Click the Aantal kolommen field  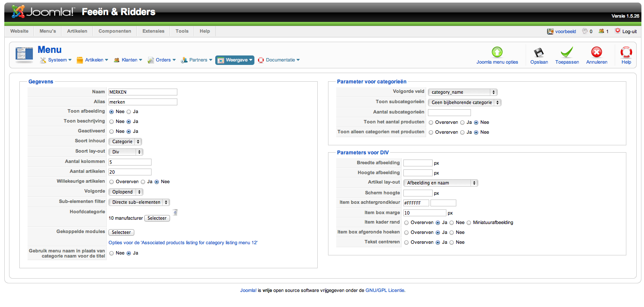[130, 162]
